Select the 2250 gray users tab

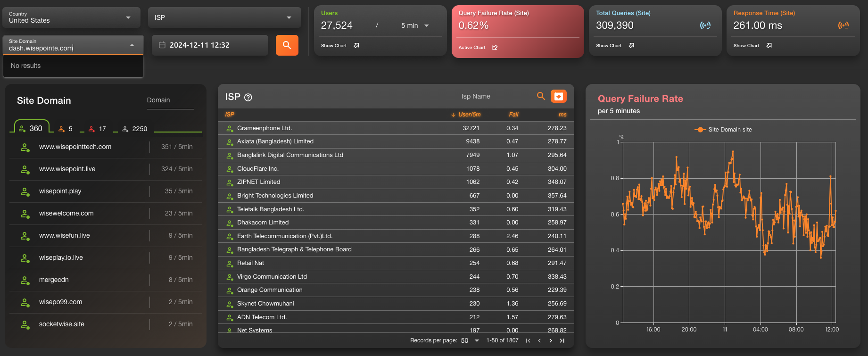(x=135, y=129)
